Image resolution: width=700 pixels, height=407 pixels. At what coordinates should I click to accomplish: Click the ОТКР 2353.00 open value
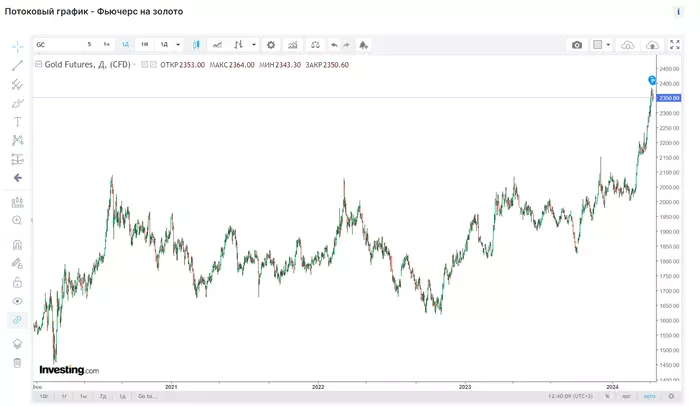point(183,65)
